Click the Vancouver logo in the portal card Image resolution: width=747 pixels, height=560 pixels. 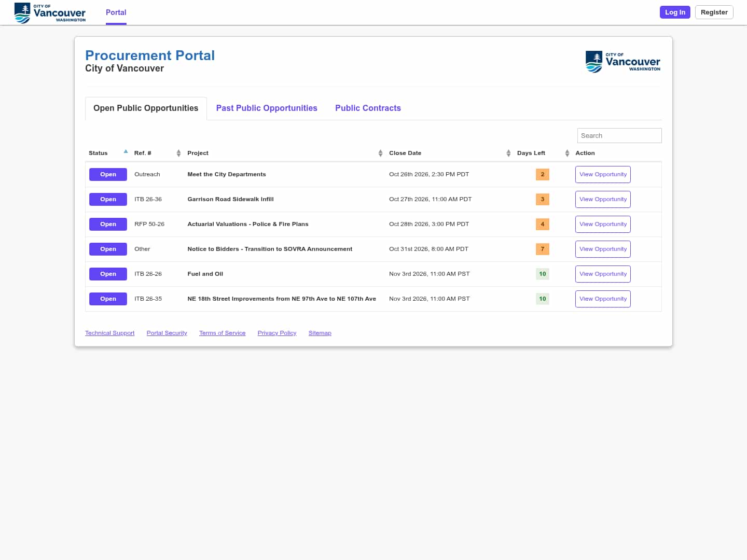(x=623, y=62)
